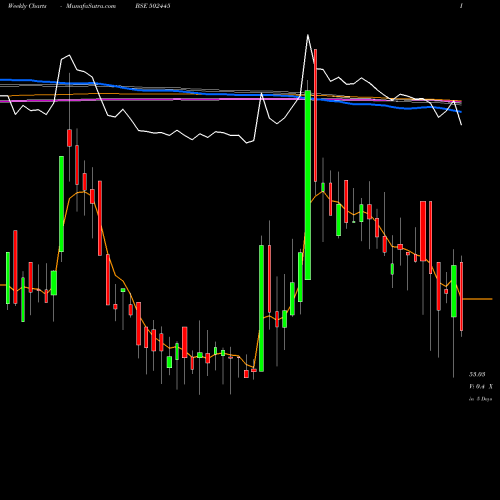Click the MunafaSutra.com label

pos(91,6)
